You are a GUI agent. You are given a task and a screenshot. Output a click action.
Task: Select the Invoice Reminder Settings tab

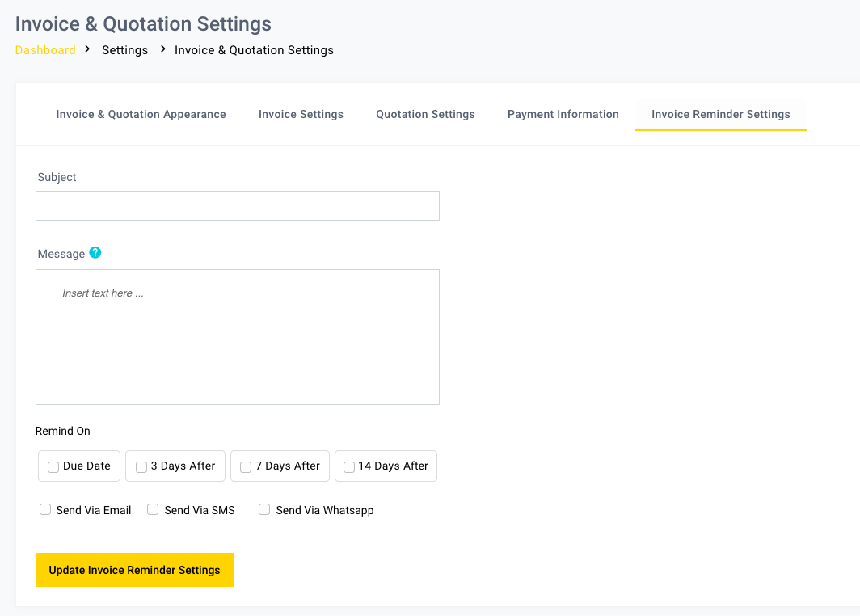[x=720, y=114]
